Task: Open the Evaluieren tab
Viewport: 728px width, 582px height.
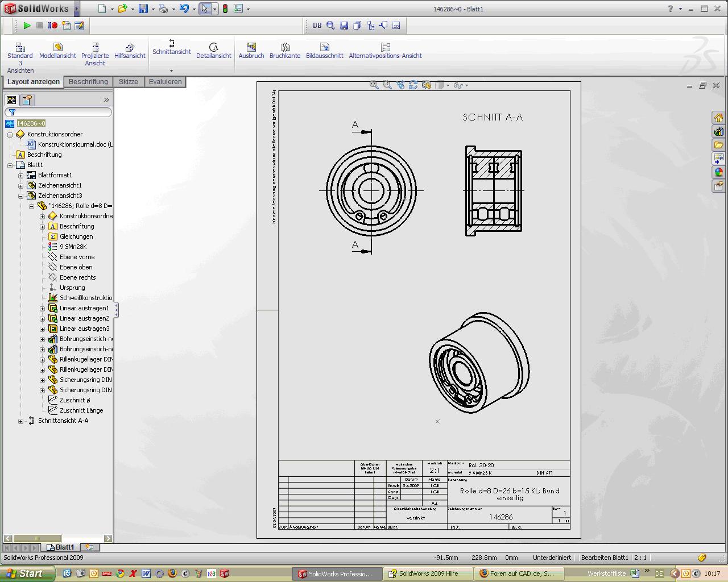Action: click(165, 82)
